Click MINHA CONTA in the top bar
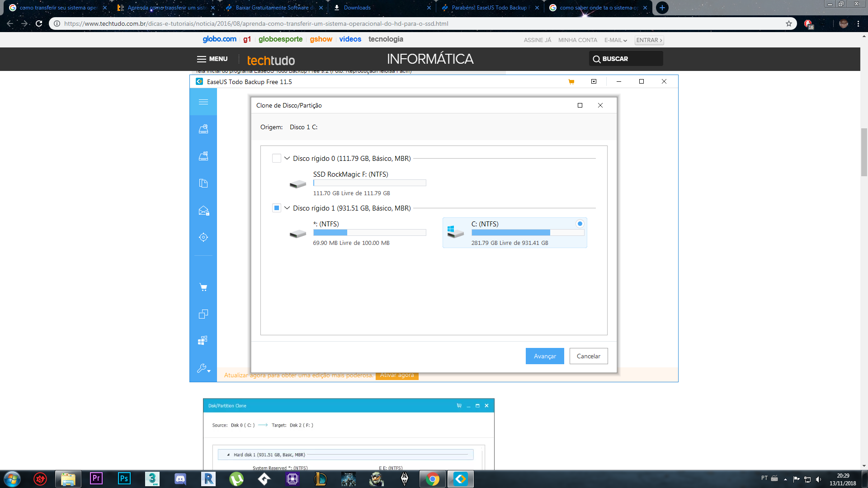This screenshot has height=488, width=868. pyautogui.click(x=578, y=40)
